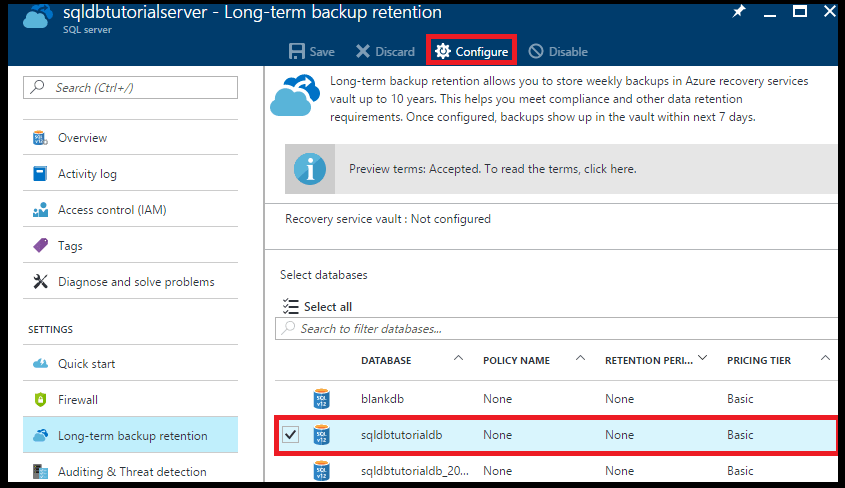Open the Overview menu item

130,138
